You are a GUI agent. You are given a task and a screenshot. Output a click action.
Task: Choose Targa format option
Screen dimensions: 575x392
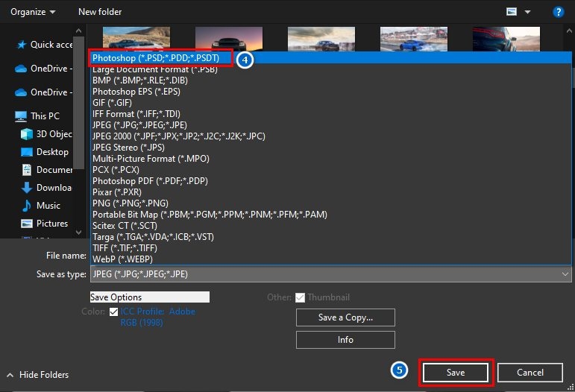pyautogui.click(x=330, y=237)
